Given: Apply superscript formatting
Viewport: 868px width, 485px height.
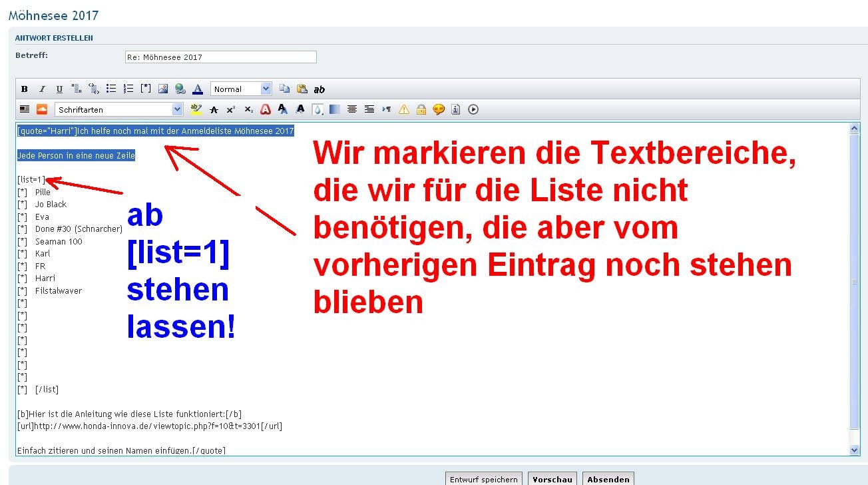Looking at the screenshot, I should tap(231, 109).
